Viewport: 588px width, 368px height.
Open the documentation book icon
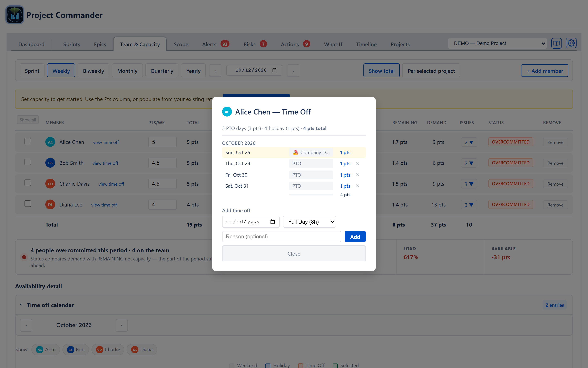(556, 43)
